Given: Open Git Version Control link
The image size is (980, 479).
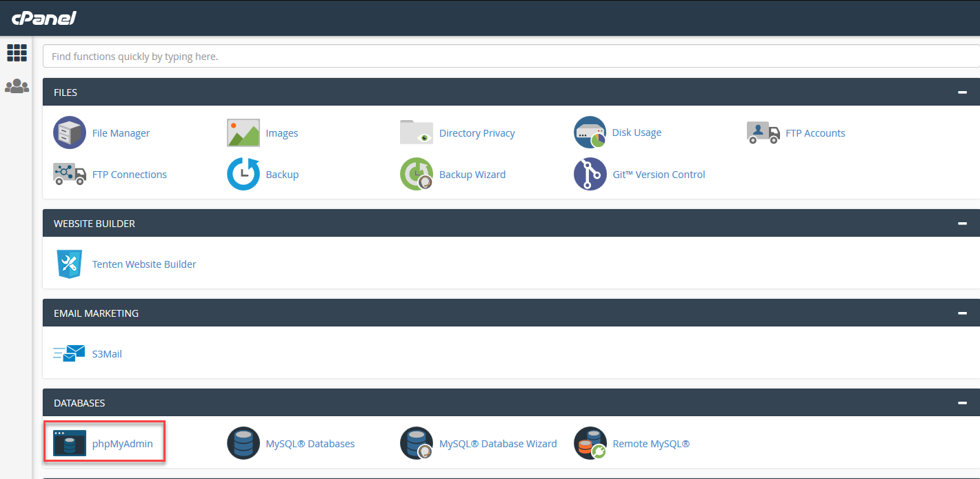Looking at the screenshot, I should click(x=659, y=175).
